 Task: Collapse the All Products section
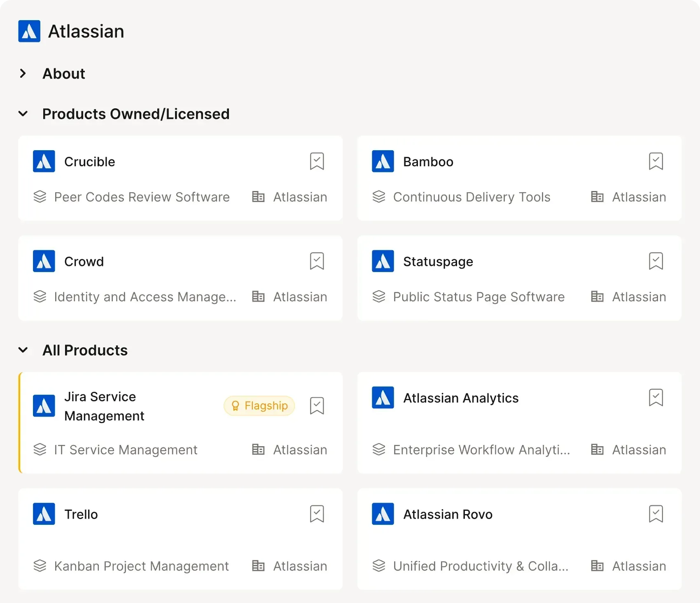[23, 350]
